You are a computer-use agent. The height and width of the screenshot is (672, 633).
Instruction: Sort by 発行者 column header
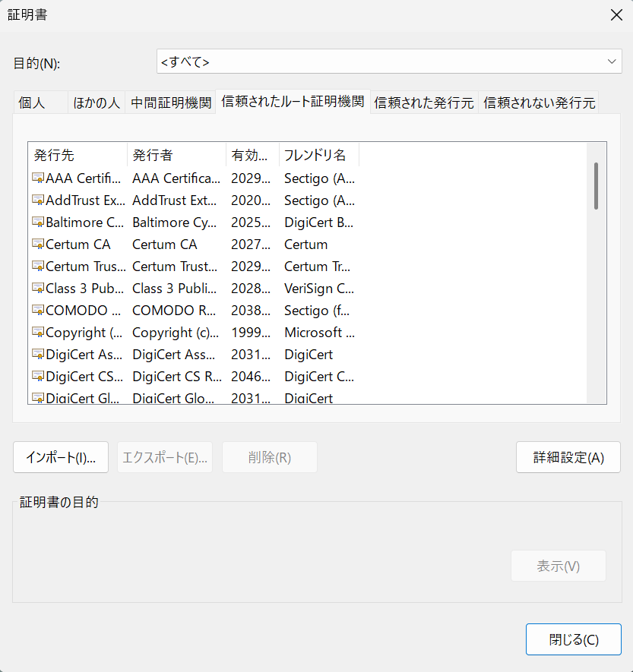(177, 155)
